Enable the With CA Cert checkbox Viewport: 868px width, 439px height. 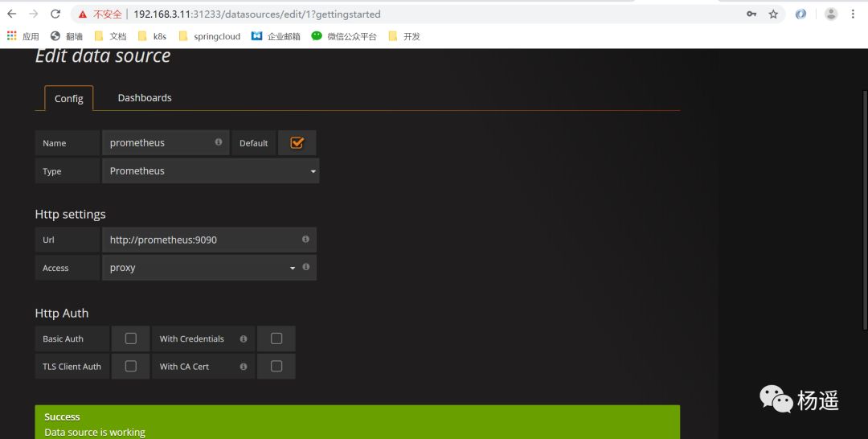pos(276,366)
